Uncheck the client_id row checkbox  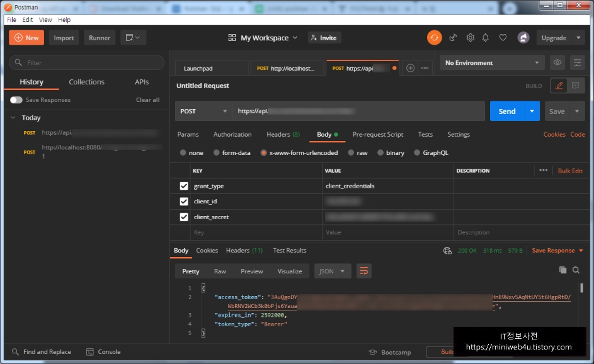click(x=184, y=201)
